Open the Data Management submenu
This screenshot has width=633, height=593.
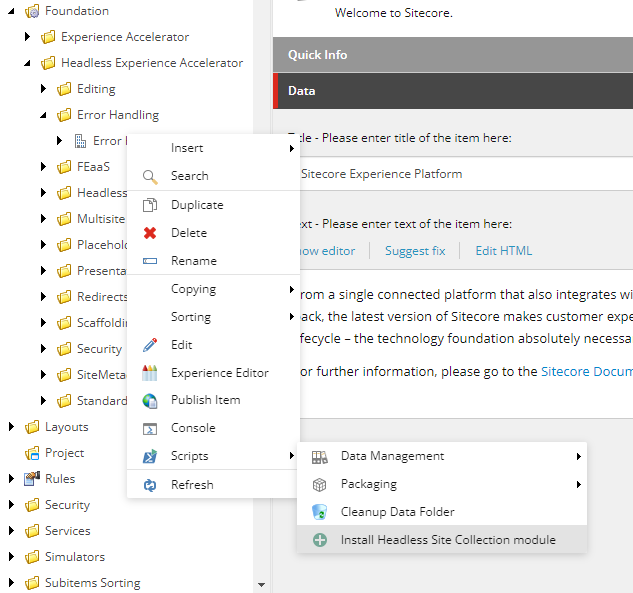coord(442,456)
